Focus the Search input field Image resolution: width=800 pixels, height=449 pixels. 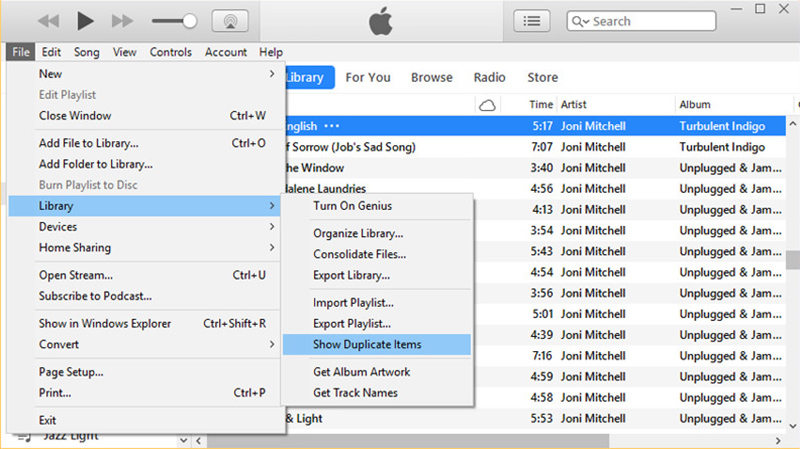[641, 21]
